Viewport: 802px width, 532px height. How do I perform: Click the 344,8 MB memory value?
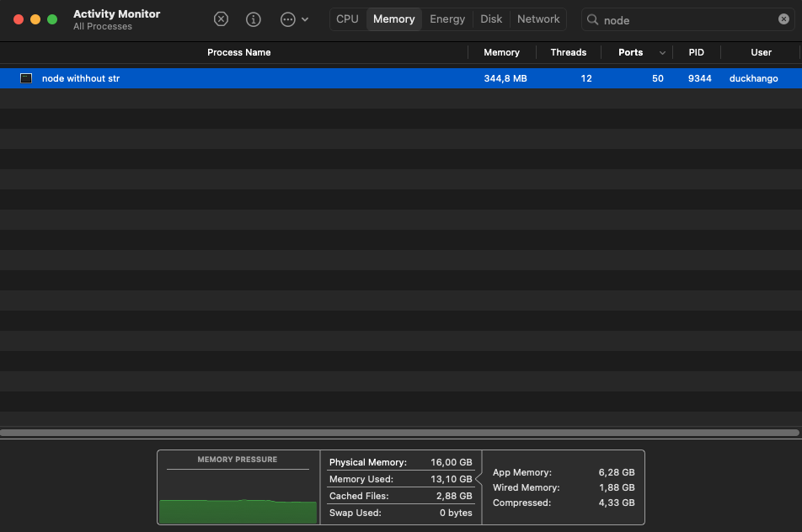pos(505,78)
